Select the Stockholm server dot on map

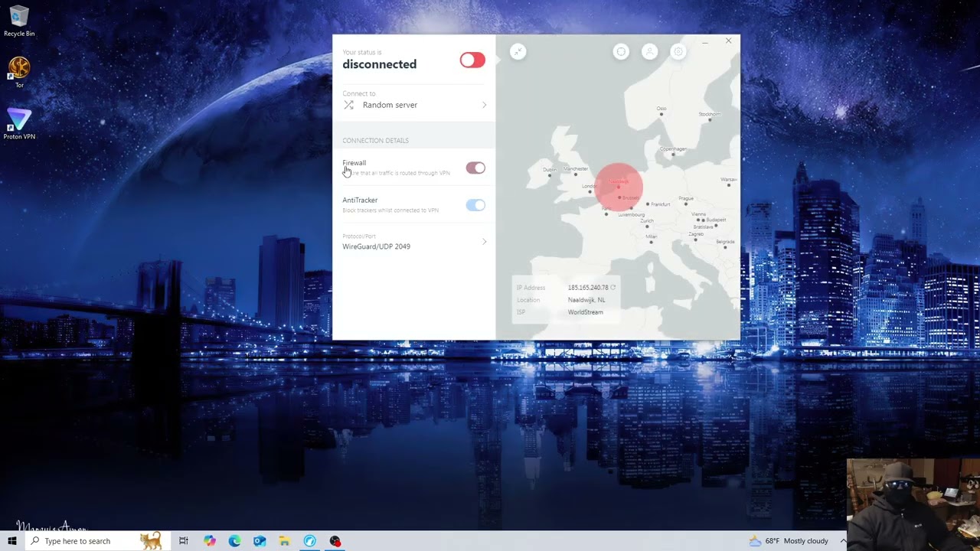710,120
